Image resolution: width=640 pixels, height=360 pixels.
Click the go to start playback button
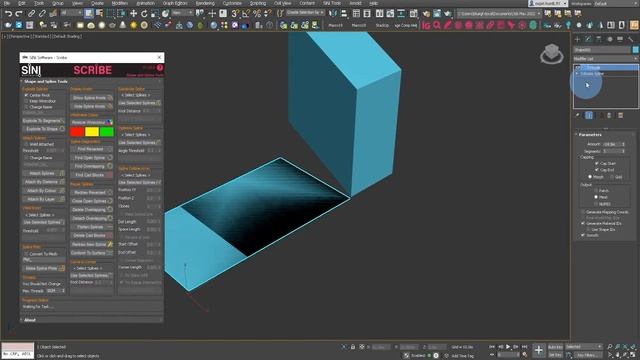(492, 347)
